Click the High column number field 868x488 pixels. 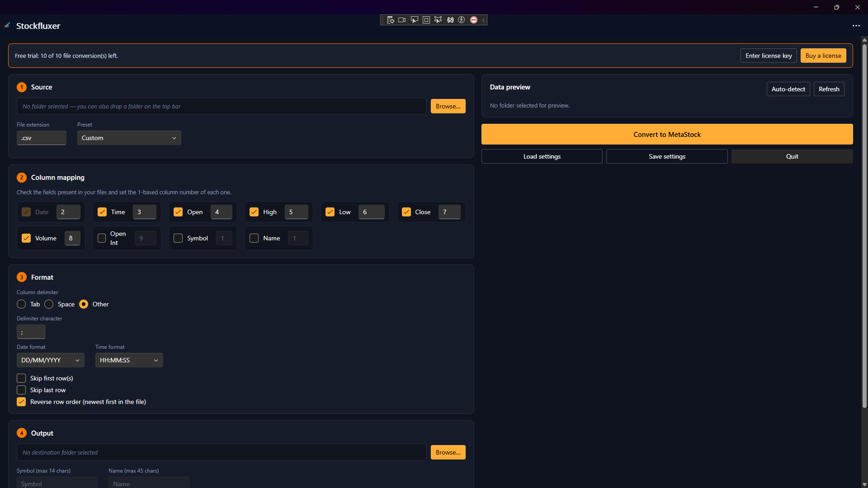[297, 212]
